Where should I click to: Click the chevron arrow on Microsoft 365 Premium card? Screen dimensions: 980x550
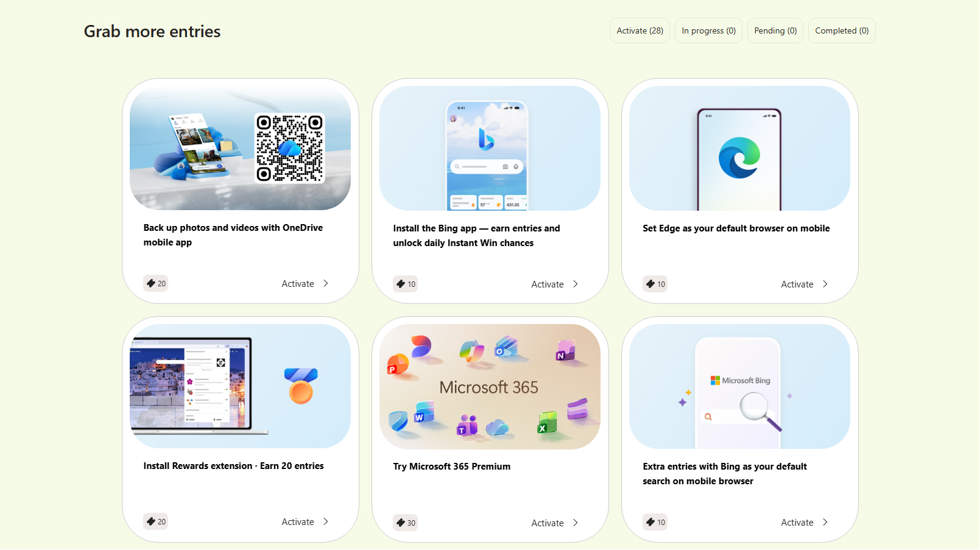(x=576, y=523)
